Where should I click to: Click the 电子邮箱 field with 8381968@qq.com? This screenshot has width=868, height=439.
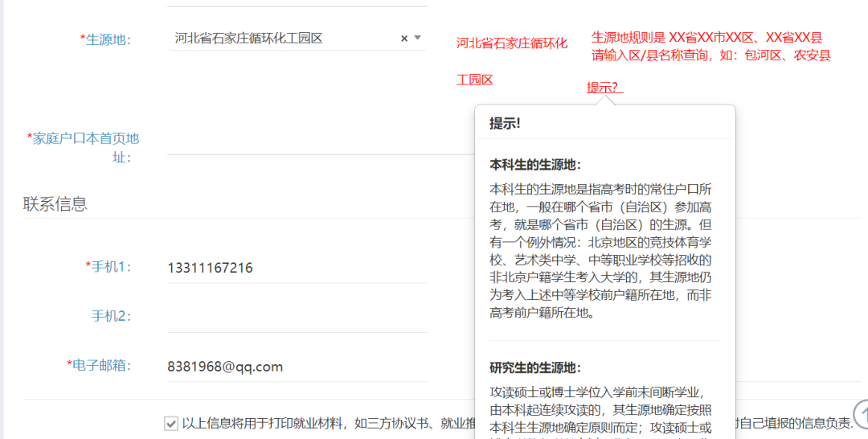(297, 367)
